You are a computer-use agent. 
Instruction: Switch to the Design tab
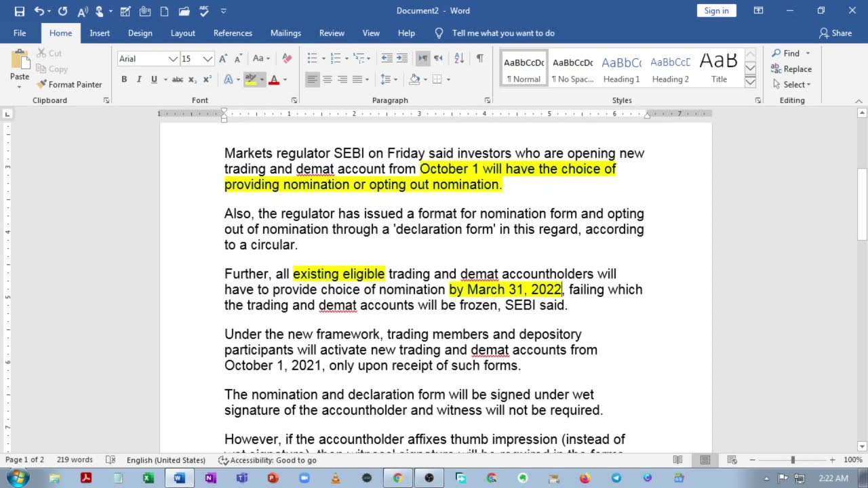coord(140,33)
